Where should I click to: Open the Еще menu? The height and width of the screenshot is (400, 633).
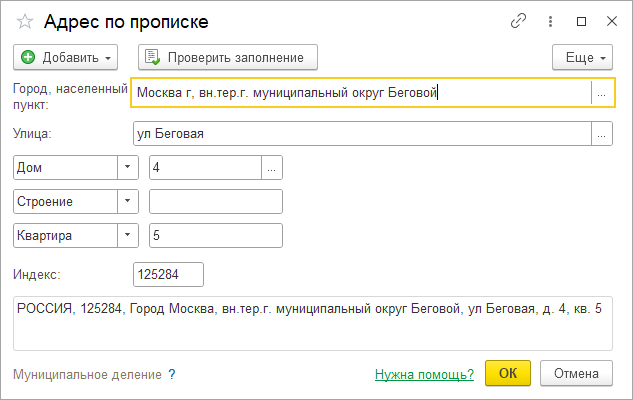[582, 57]
